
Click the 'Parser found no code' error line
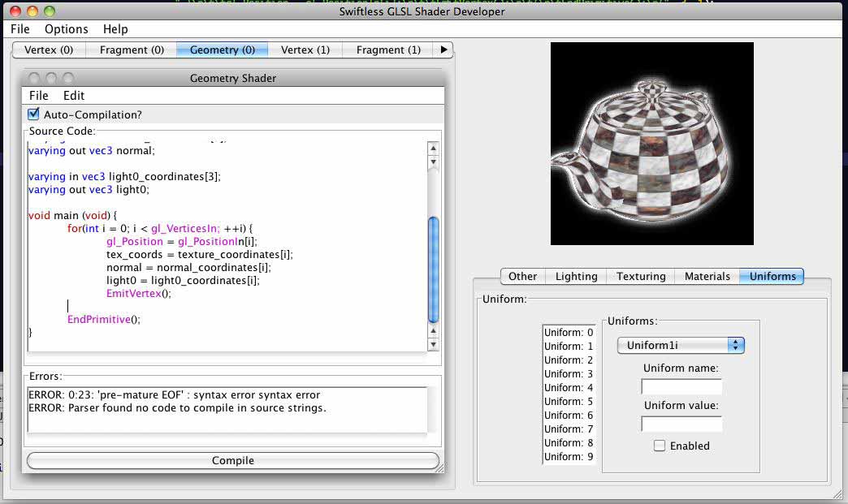pos(177,408)
